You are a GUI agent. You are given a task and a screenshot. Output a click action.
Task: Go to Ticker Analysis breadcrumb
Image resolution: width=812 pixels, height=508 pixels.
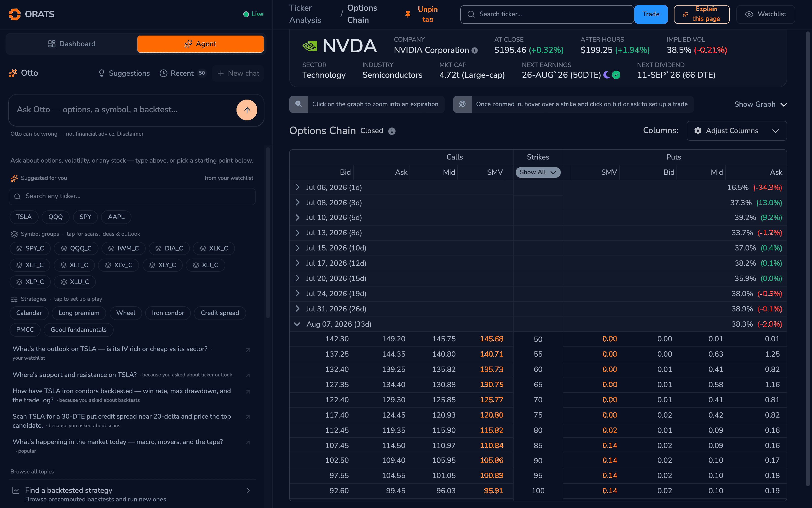click(305, 14)
